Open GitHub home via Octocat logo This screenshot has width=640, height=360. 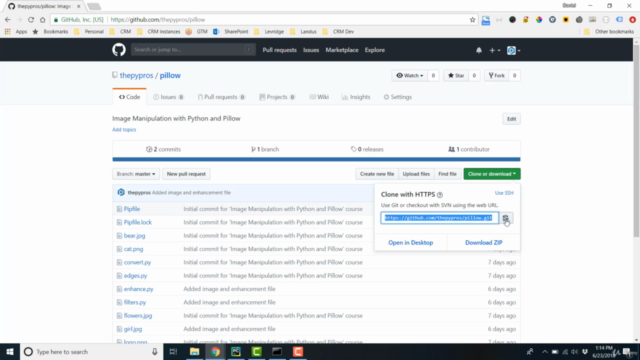coord(119,50)
